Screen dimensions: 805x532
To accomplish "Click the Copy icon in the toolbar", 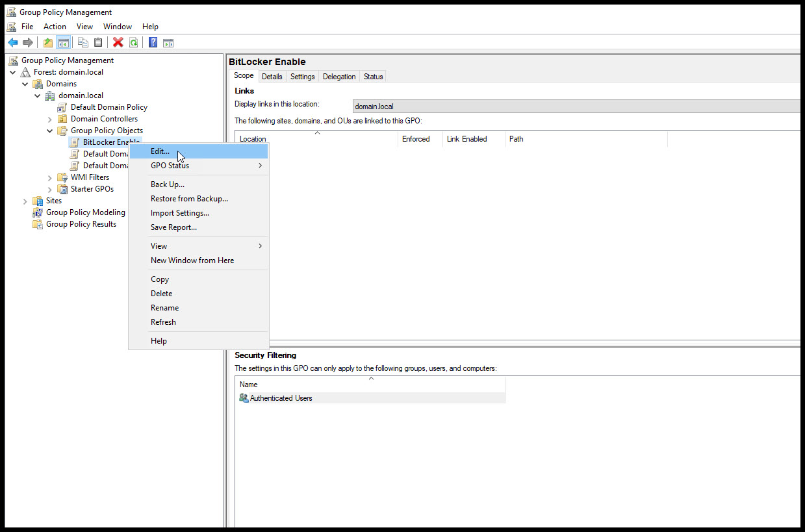I will click(x=83, y=42).
